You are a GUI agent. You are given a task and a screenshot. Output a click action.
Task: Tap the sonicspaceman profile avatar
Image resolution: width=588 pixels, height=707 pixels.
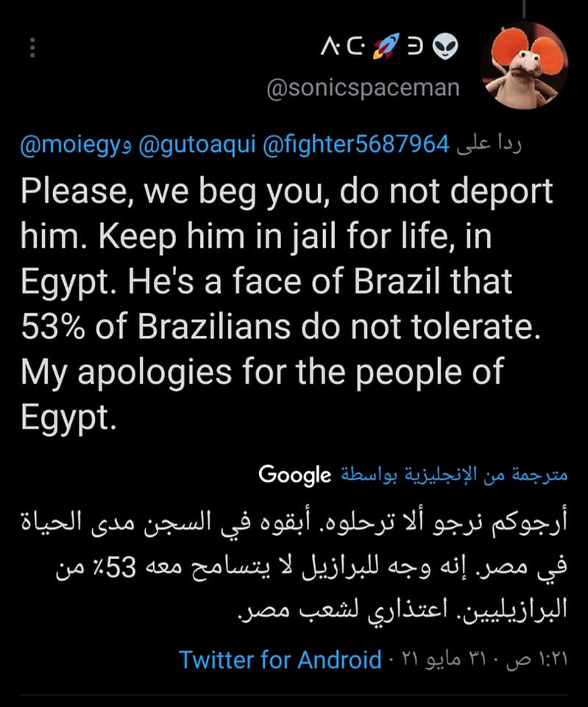(523, 68)
